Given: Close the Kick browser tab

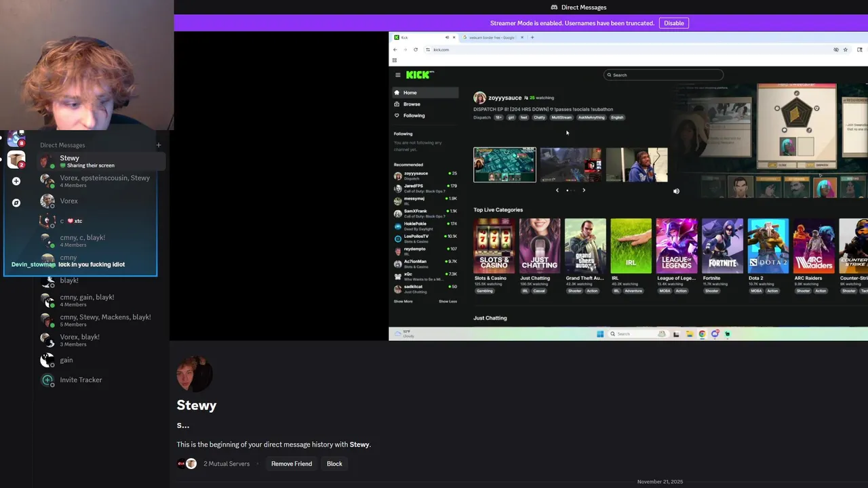Looking at the screenshot, I should 454,37.
